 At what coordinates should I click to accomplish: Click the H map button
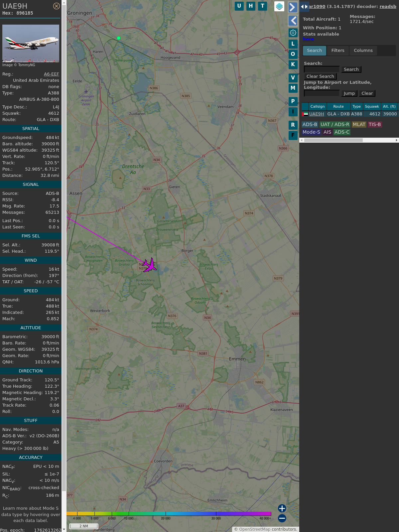251,6
